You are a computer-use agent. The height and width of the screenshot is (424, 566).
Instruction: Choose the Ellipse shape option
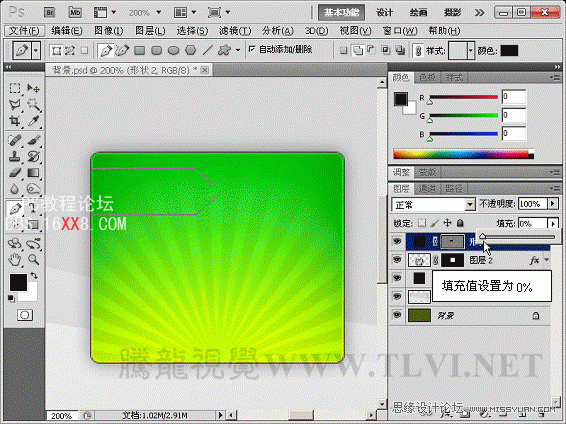(x=173, y=51)
